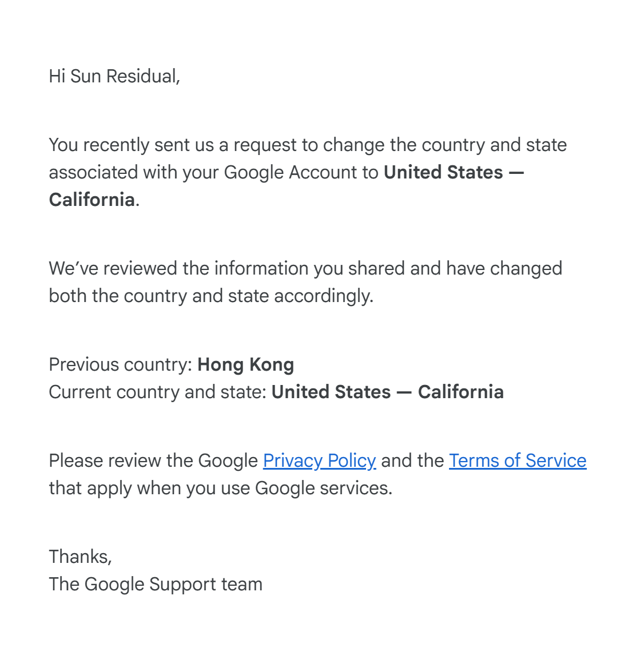Open the Privacy Policy link

[319, 460]
